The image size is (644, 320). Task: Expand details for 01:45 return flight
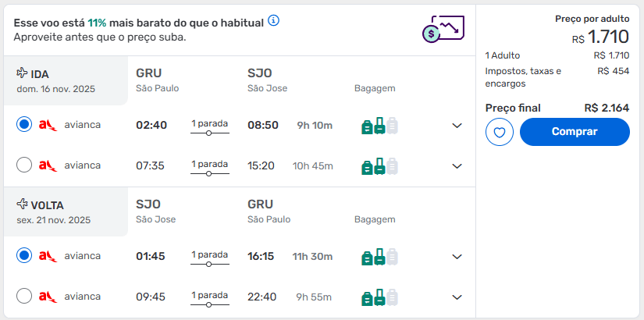click(x=457, y=257)
